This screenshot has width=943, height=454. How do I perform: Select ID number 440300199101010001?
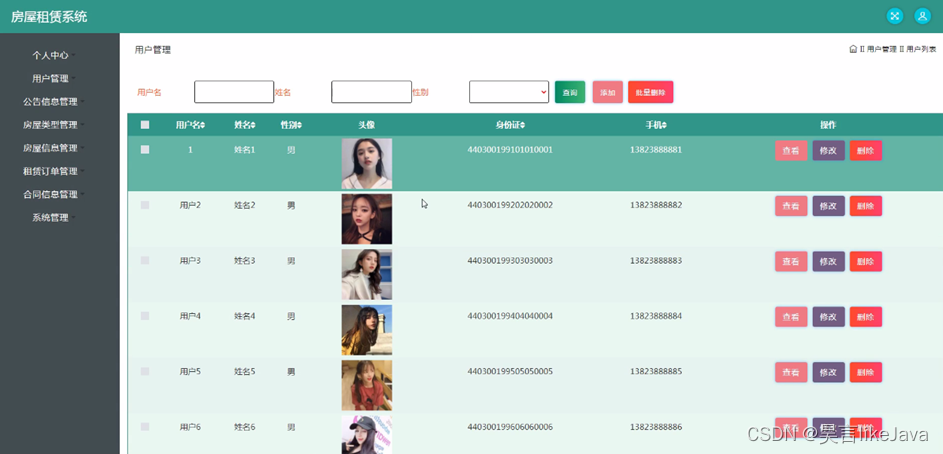[x=510, y=150]
